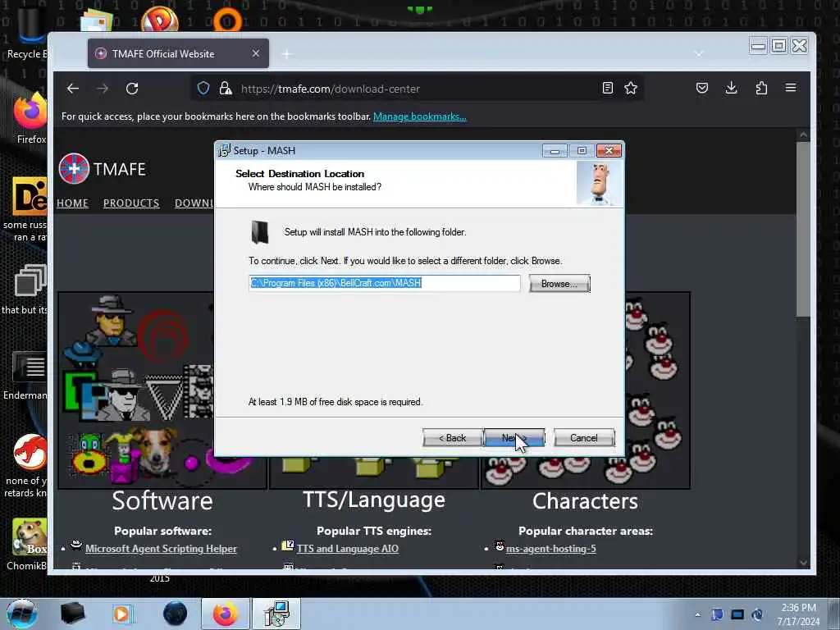Click the tmafe.com address bar
The image size is (840, 630).
point(418,89)
